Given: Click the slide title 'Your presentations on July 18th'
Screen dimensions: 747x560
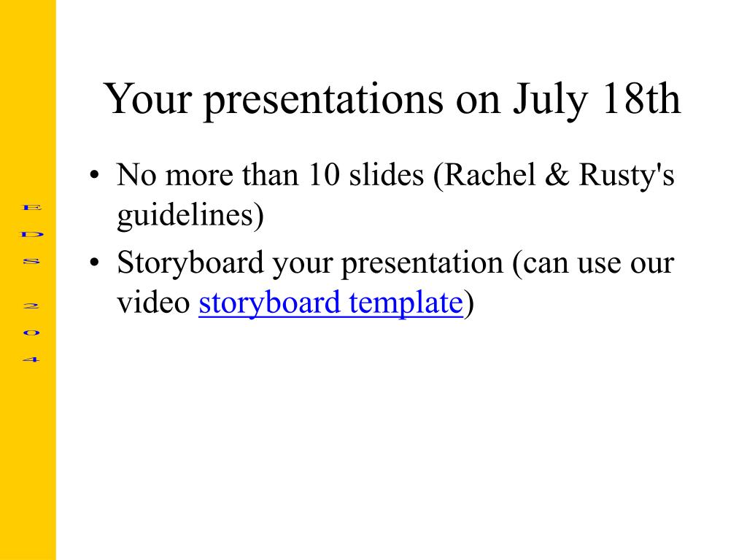Looking at the screenshot, I should coord(392,99).
